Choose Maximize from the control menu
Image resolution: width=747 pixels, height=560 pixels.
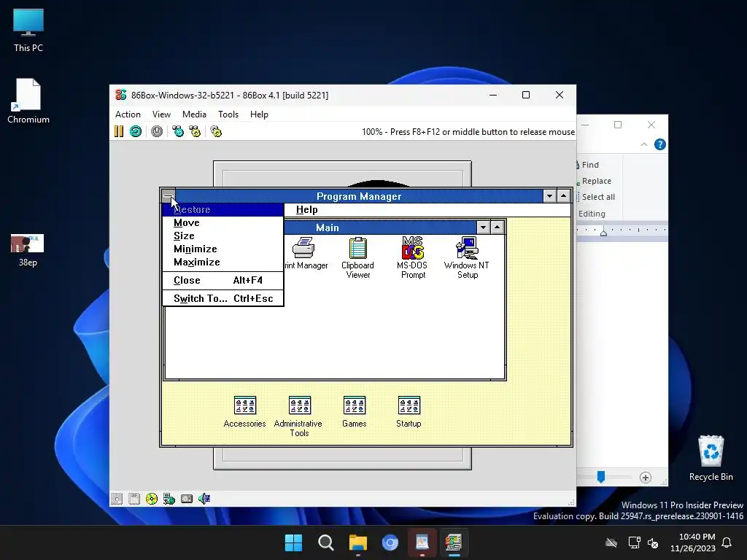click(222, 262)
